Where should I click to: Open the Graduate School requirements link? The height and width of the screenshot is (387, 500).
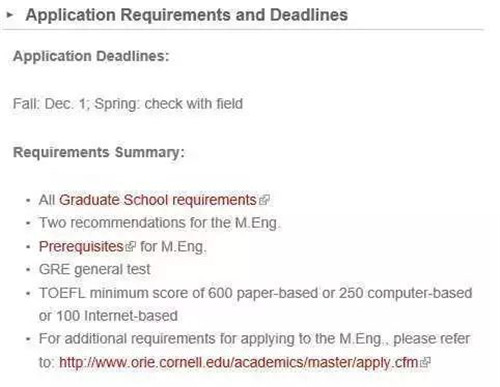click(158, 200)
